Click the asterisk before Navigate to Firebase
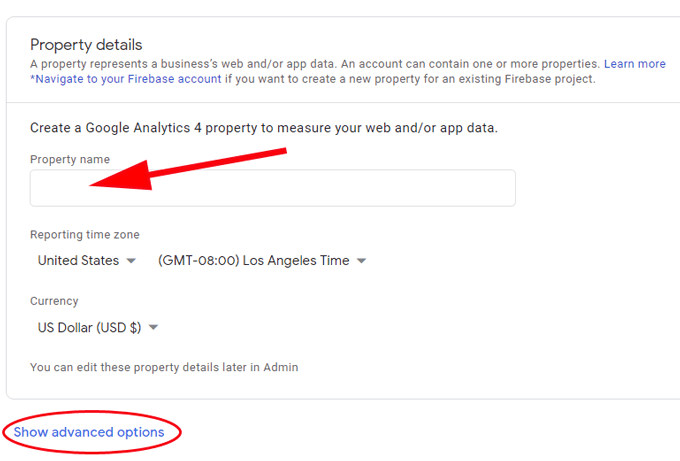Screen dimensions: 680x461 (32, 78)
